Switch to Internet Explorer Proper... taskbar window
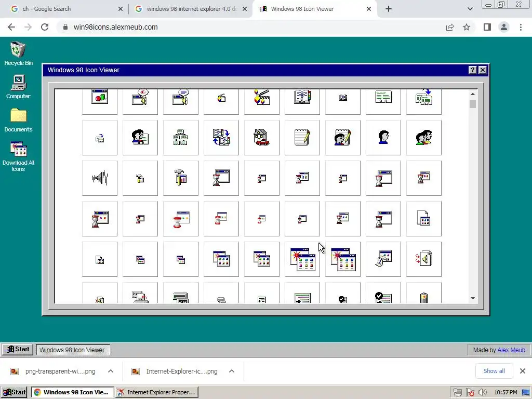 tap(157, 392)
